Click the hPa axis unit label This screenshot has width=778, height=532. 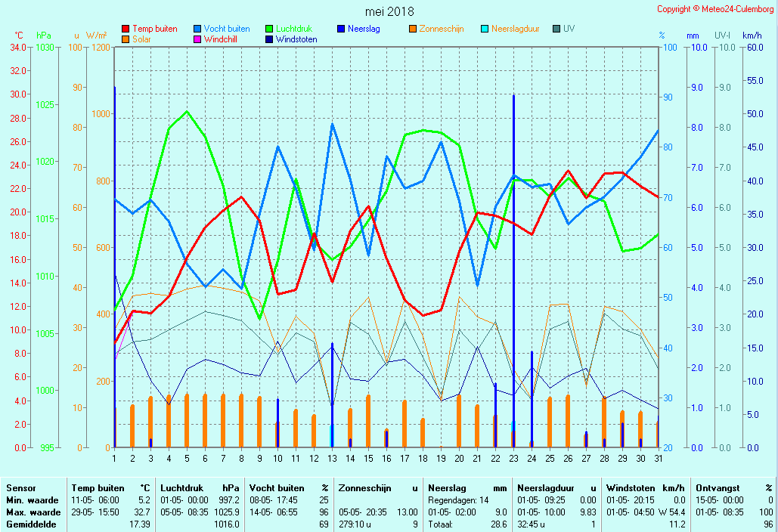(x=44, y=36)
